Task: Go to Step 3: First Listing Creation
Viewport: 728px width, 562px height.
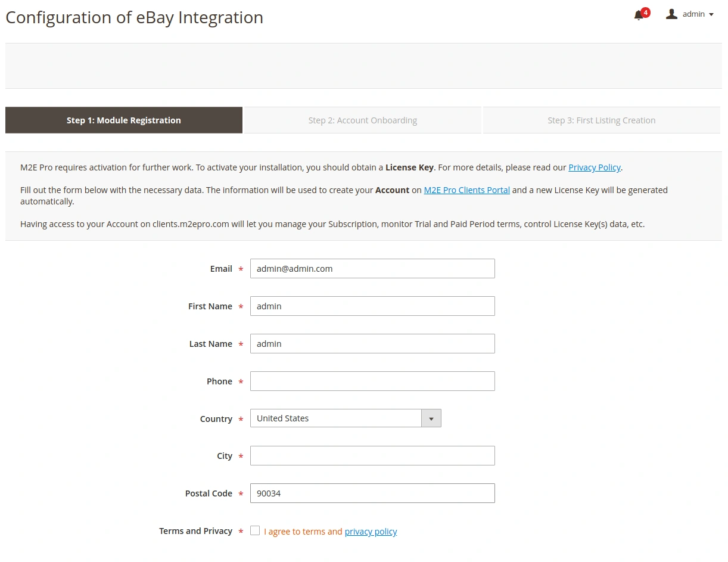Action: pos(601,120)
